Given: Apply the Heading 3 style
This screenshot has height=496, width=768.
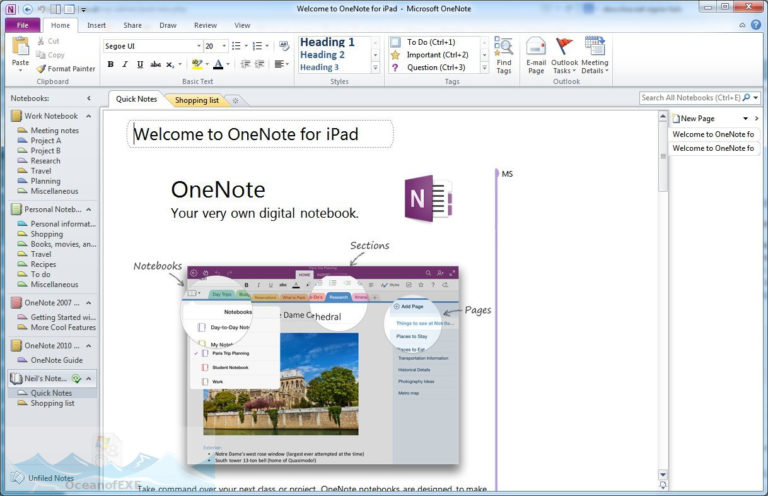Looking at the screenshot, I should coord(319,67).
